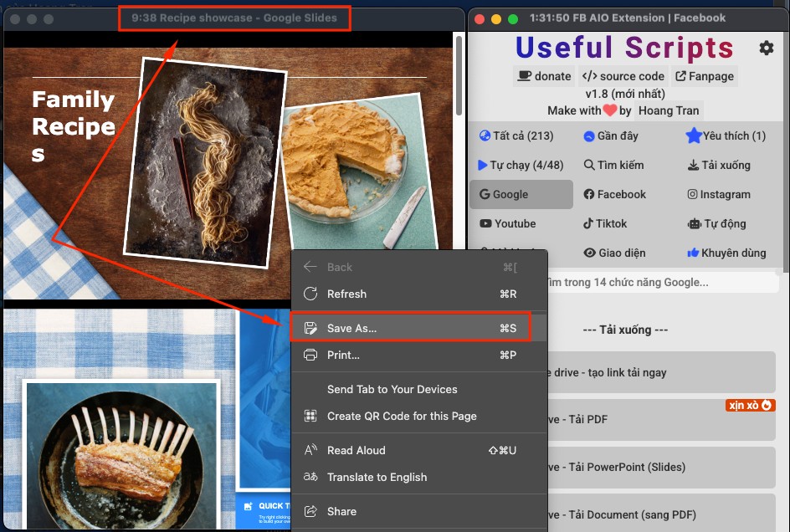790x532 pixels.
Task: Click the scrollbar in the Recipe showcase window
Action: coord(459,75)
